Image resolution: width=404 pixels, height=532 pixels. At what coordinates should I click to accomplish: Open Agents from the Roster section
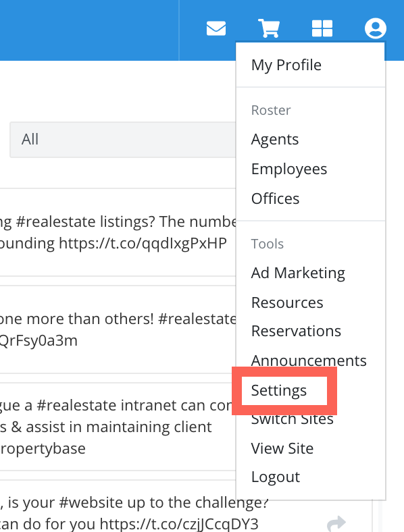coord(275,140)
